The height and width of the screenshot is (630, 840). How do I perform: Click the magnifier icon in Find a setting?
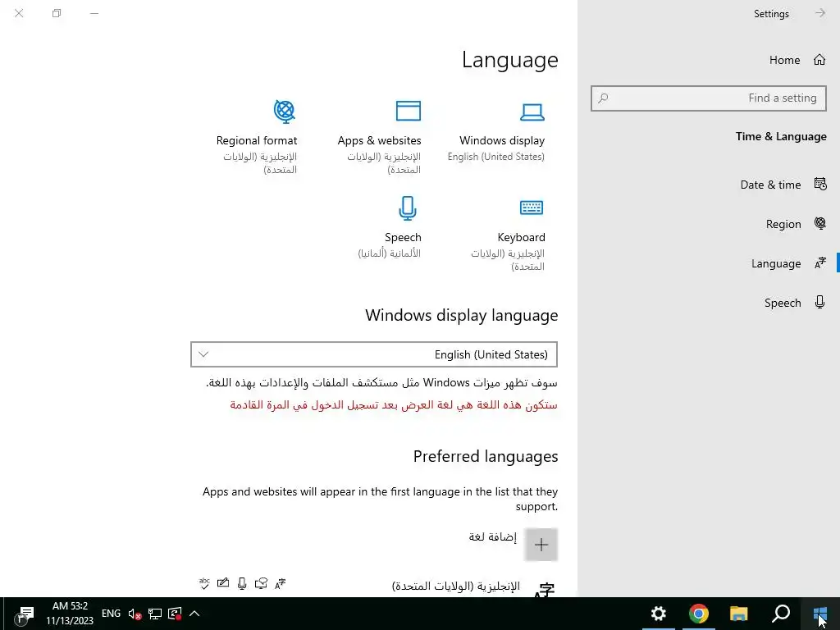603,98
